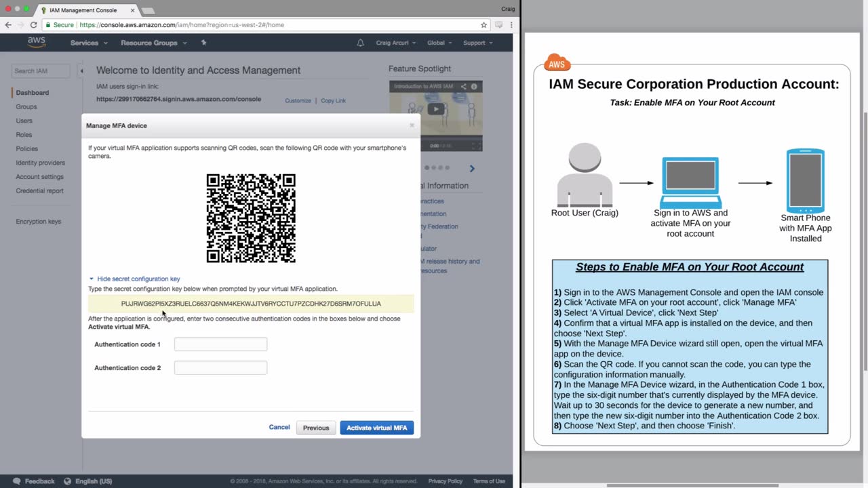Click the Feedback link in the footer

click(40, 481)
